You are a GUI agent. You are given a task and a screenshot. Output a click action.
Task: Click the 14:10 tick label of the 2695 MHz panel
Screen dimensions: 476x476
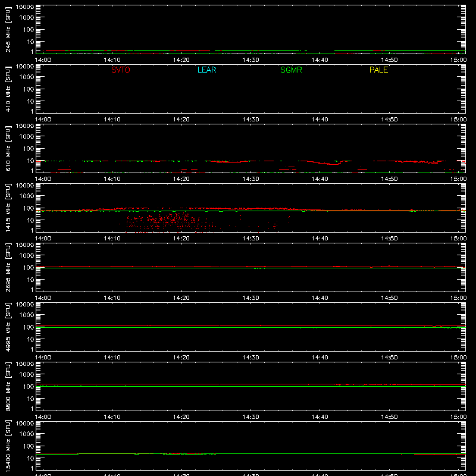coord(112,298)
